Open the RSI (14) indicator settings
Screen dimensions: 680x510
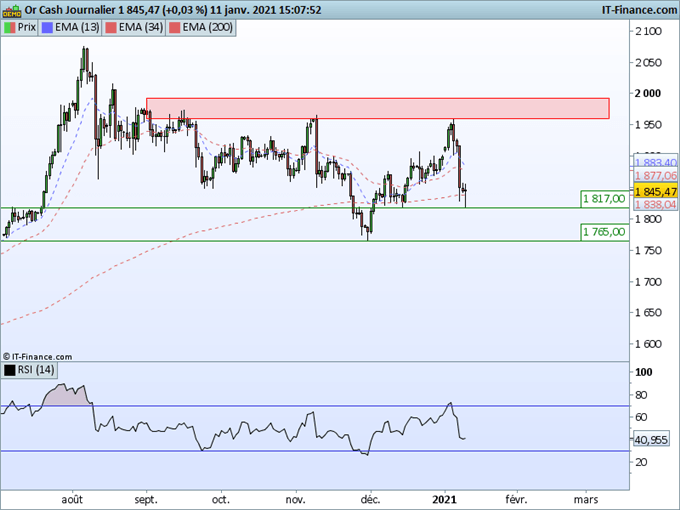(29, 370)
